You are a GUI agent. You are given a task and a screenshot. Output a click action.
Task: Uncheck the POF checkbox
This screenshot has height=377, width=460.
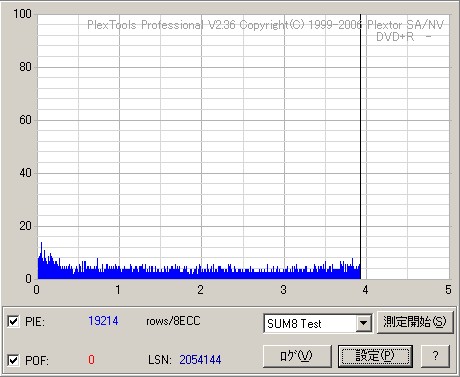pyautogui.click(x=13, y=360)
